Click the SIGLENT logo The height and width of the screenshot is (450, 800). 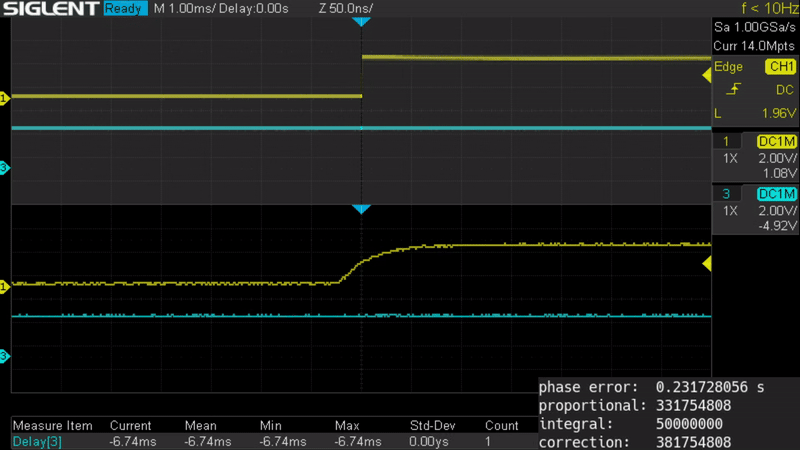pyautogui.click(x=50, y=8)
